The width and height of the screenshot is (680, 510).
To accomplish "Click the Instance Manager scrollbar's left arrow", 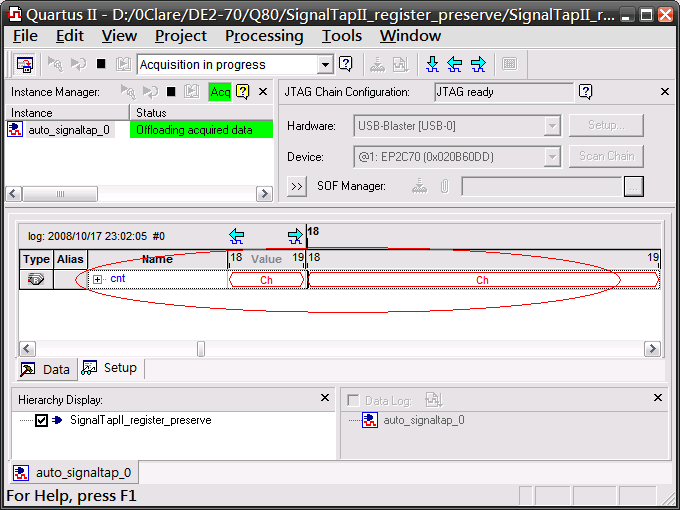I will click(x=13, y=193).
